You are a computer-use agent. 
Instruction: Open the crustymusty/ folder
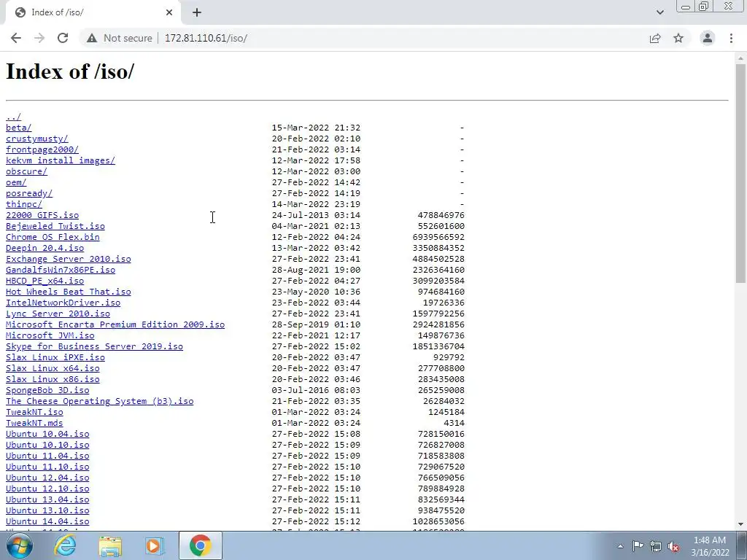(x=36, y=139)
